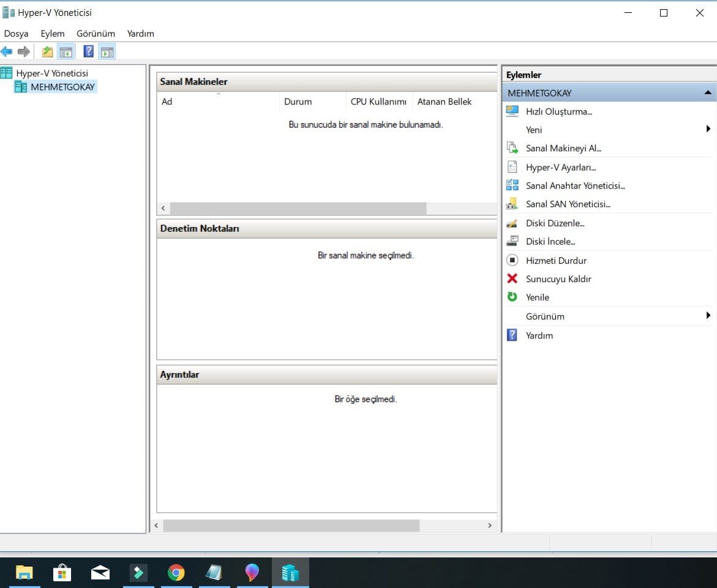
Task: Open the Eylem menu
Action: point(53,34)
